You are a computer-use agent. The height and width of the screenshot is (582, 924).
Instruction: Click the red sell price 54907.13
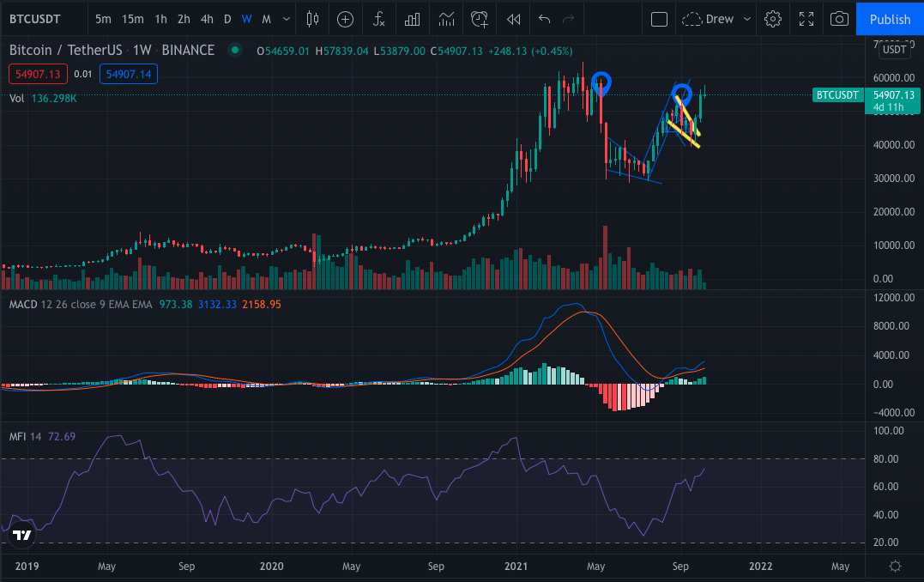coord(38,75)
